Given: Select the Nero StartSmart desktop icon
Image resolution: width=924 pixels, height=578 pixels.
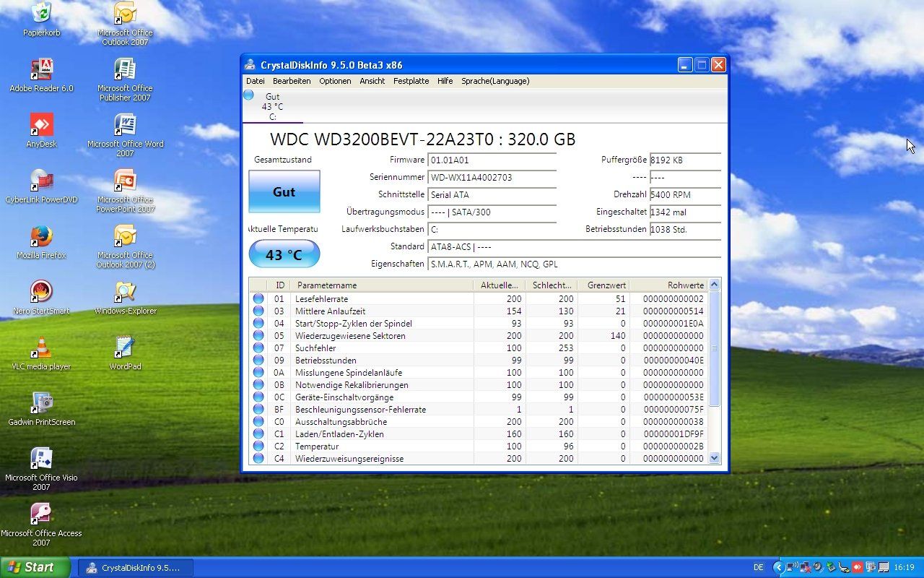Looking at the screenshot, I should (41, 298).
